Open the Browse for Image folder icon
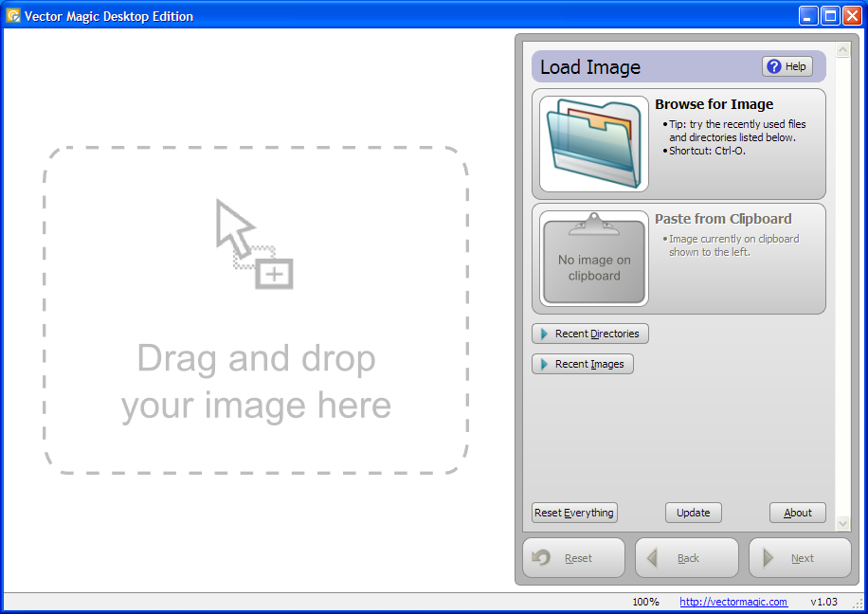Screen dimensions: 868x614 (592, 142)
